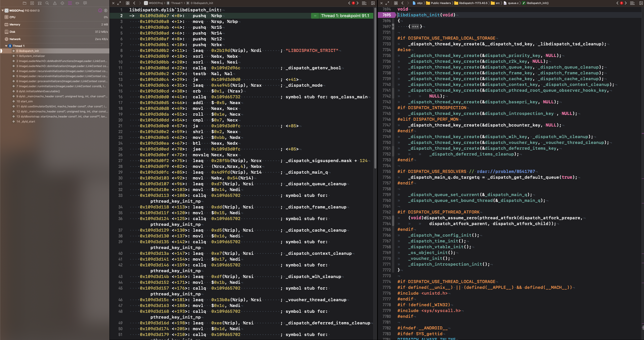The image size is (644, 340).
Task: Select Thread 1 in the disassembly jump bar
Action: coord(176,3)
